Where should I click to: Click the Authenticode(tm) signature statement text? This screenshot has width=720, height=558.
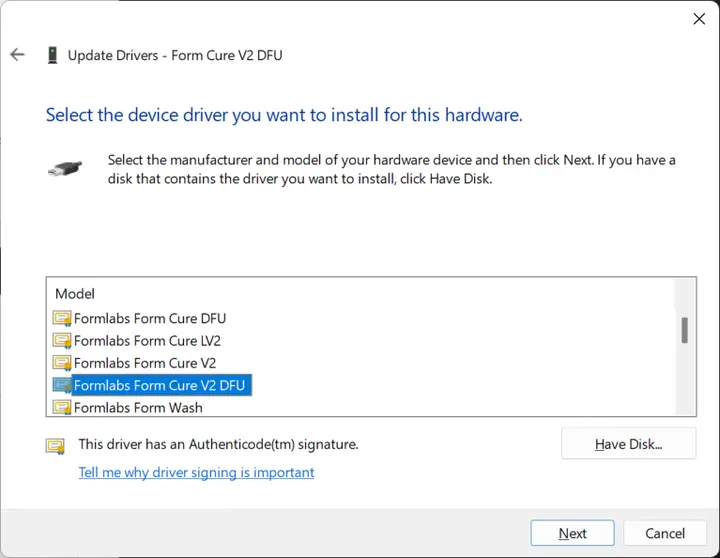click(218, 444)
